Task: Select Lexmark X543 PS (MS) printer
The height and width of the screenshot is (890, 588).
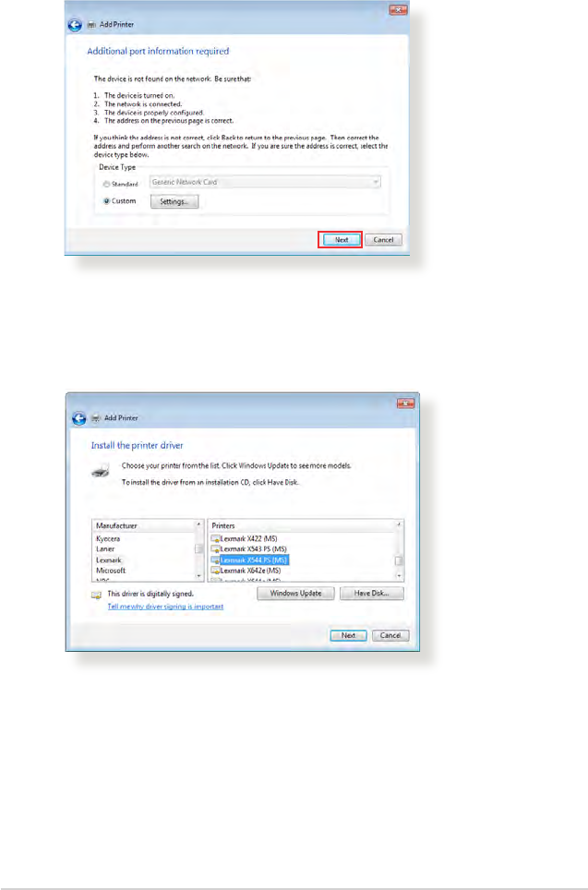Action: tap(248, 549)
